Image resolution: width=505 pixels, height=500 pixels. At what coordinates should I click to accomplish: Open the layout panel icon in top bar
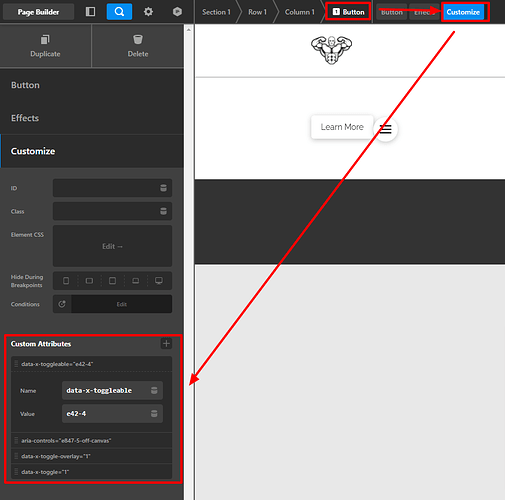click(x=90, y=12)
